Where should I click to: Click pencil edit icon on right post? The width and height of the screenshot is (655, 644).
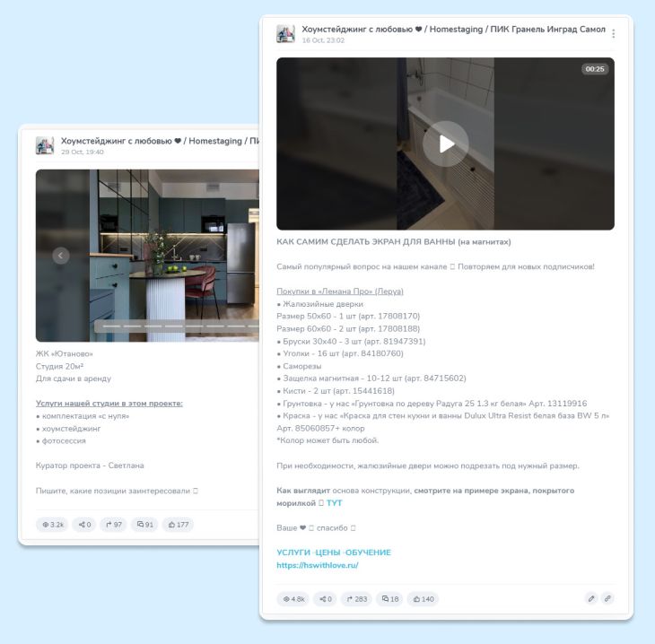point(591,598)
